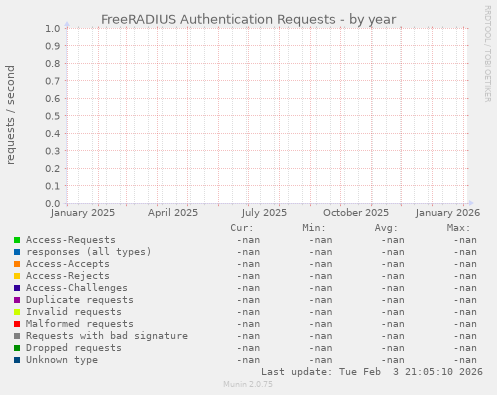Click the 'Munin 2.0.75' footer text
497x395 pixels.
point(248,384)
